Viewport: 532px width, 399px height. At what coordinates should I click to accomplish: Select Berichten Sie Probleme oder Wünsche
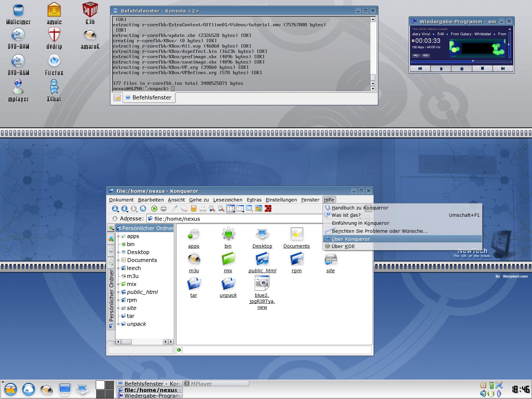[x=402, y=231]
